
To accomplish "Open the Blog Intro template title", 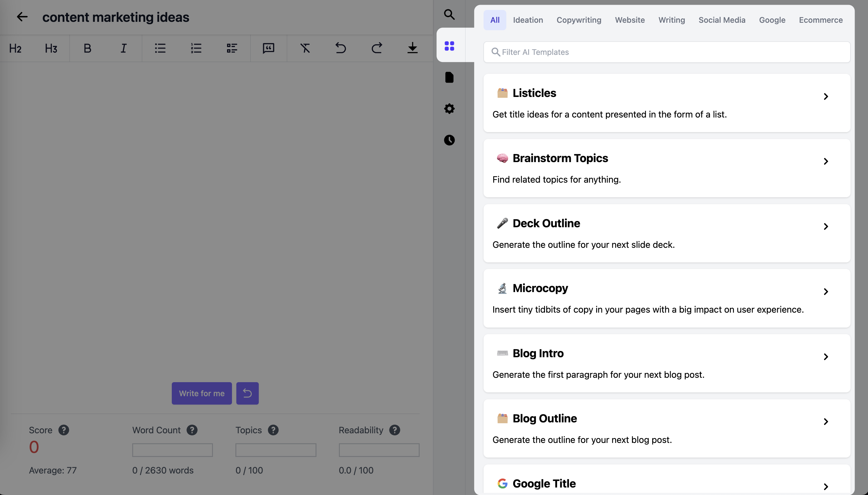I will point(538,353).
